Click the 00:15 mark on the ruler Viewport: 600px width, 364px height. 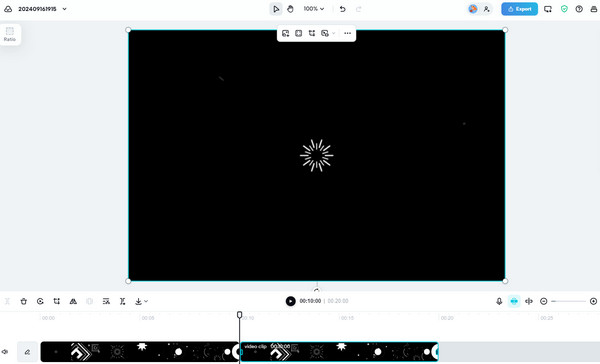pos(347,318)
